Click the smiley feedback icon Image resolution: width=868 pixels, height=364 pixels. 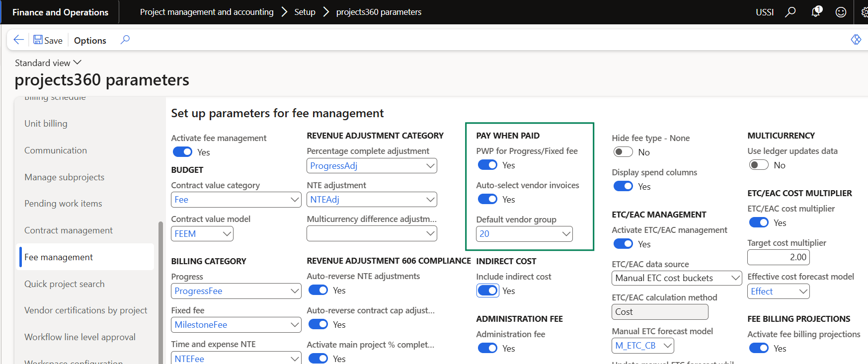(841, 12)
